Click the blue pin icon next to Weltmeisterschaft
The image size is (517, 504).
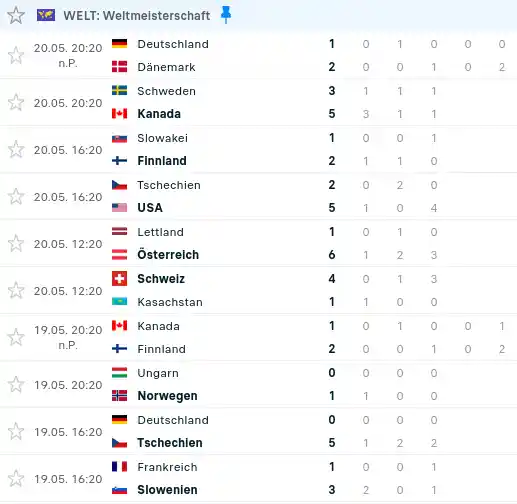[x=226, y=15]
